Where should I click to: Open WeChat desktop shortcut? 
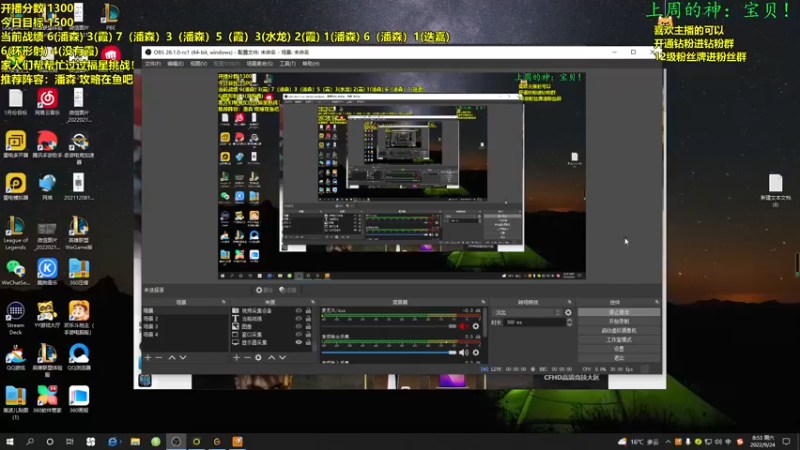pos(15,272)
